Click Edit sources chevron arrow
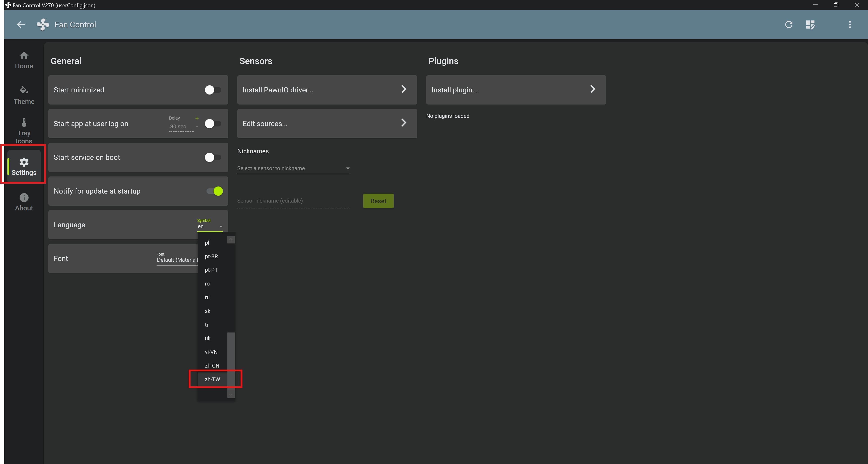Screen dimensions: 868x464 coord(404,123)
